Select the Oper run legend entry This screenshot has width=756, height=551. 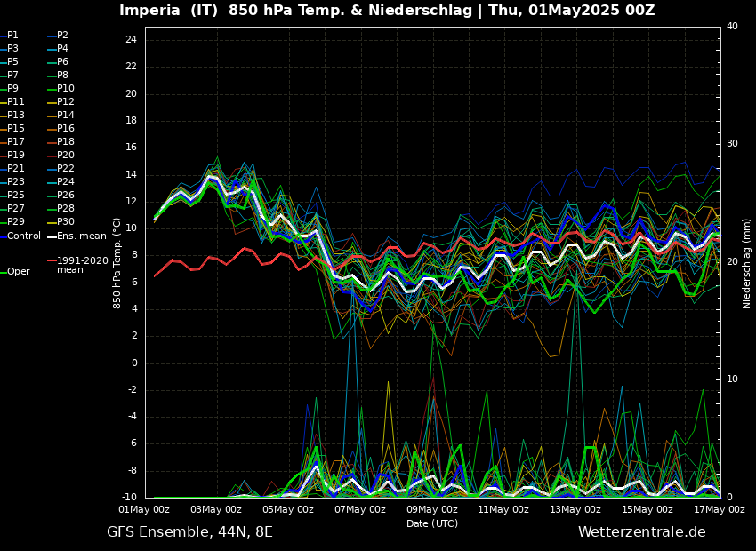point(18,272)
